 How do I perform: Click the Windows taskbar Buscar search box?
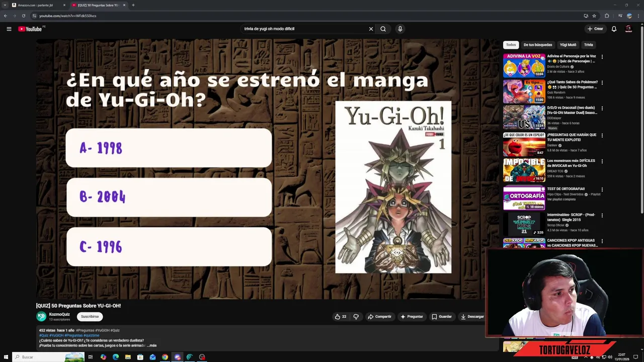point(48,357)
